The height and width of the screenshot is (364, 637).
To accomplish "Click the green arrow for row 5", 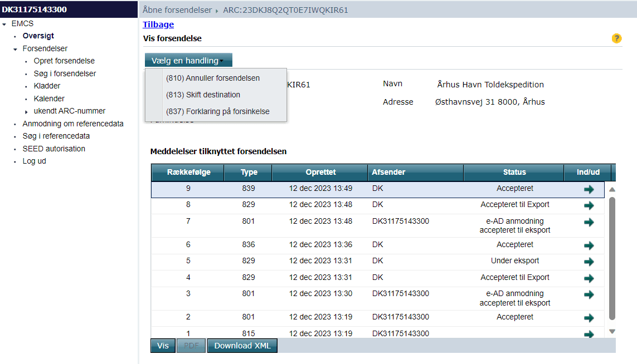I will 589,262.
